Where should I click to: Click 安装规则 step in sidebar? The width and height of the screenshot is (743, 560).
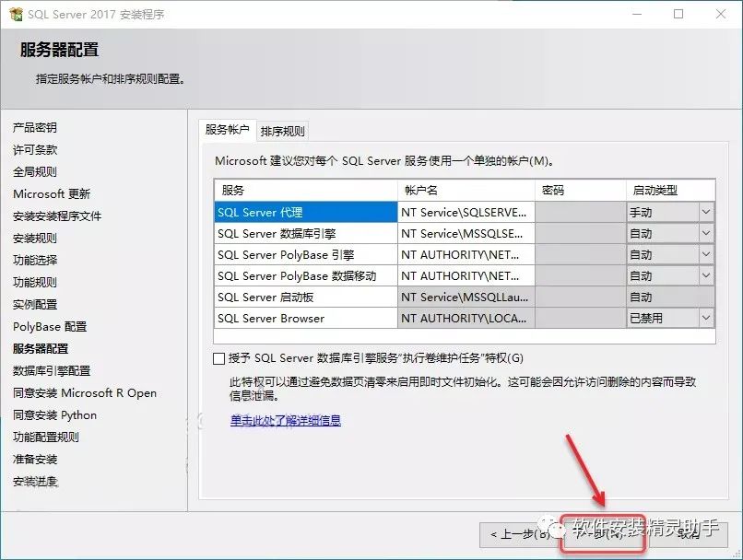tap(35, 239)
